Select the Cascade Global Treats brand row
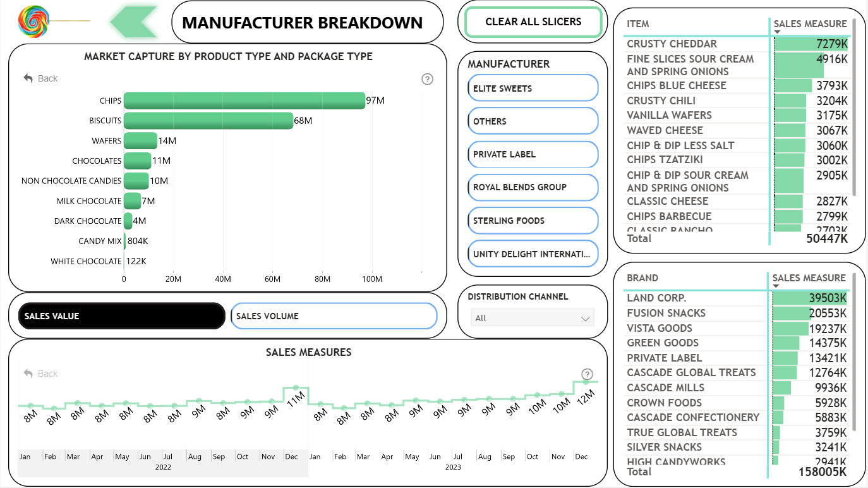This screenshot has width=868, height=488. click(737, 372)
